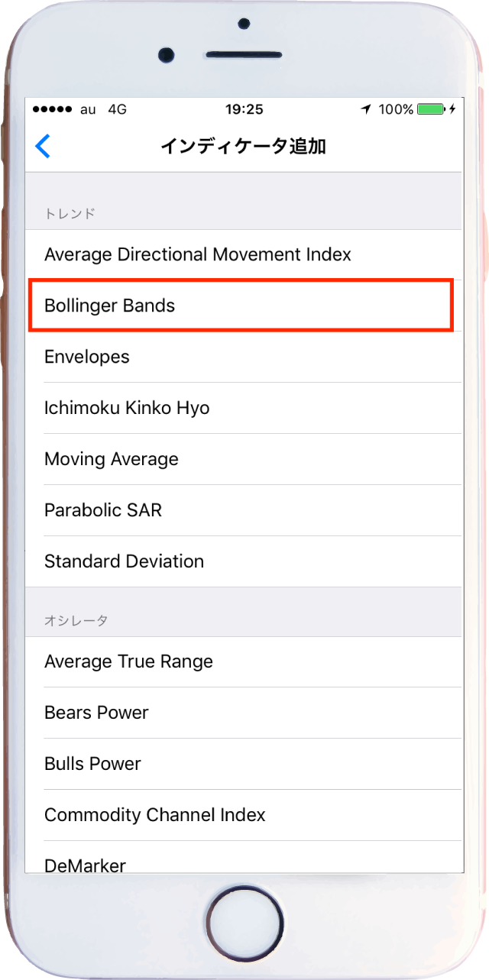Viewport: 489px width, 980px height.
Task: Tap the blue back arrow
Action: pos(44,146)
